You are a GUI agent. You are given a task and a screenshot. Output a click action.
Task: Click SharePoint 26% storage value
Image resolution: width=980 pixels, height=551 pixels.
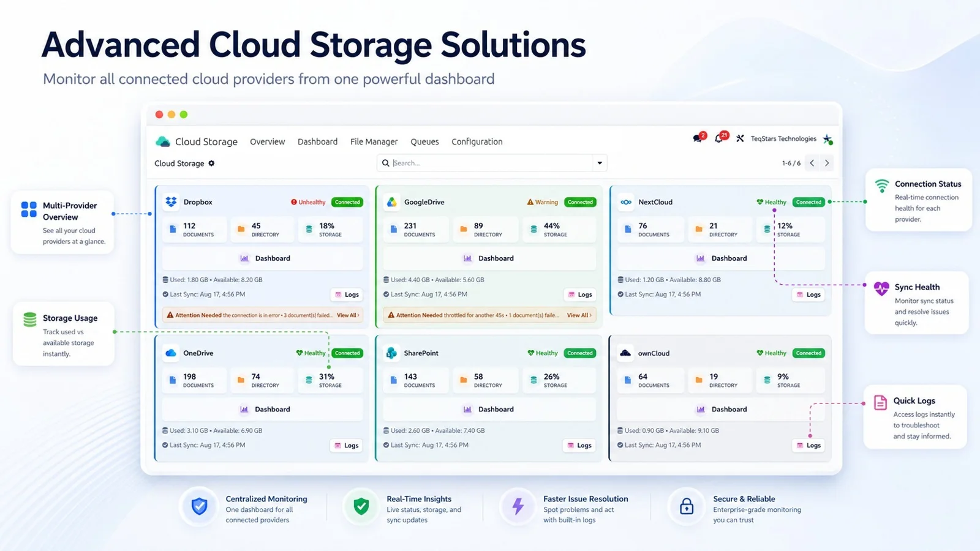(551, 377)
